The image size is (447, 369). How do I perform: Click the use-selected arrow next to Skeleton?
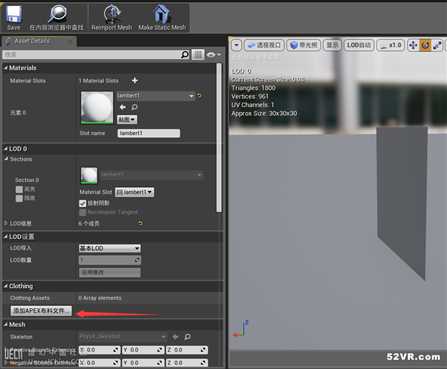(175, 337)
